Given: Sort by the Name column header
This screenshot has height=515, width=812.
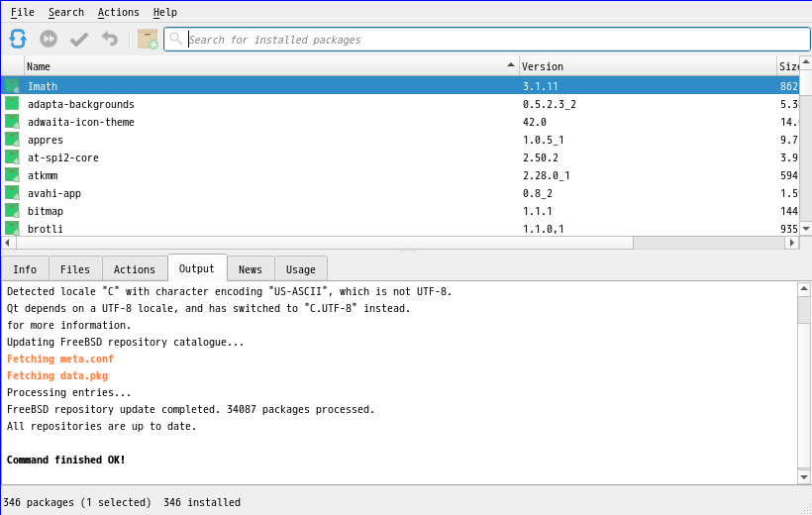Looking at the screenshot, I should point(272,66).
